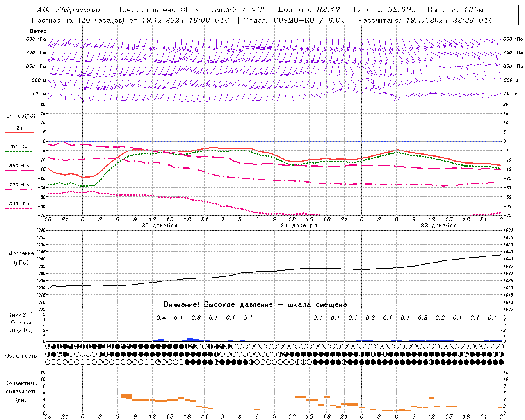Click the model name COSMO-RU / 6.6км
The height and width of the screenshot is (420, 525).
tap(311, 20)
